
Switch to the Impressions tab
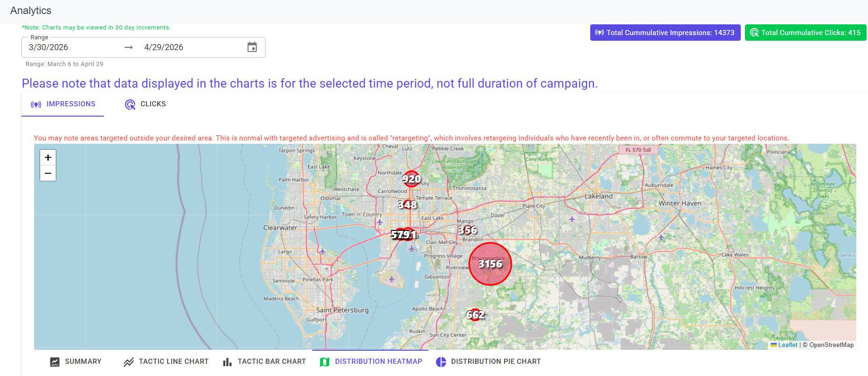click(63, 104)
